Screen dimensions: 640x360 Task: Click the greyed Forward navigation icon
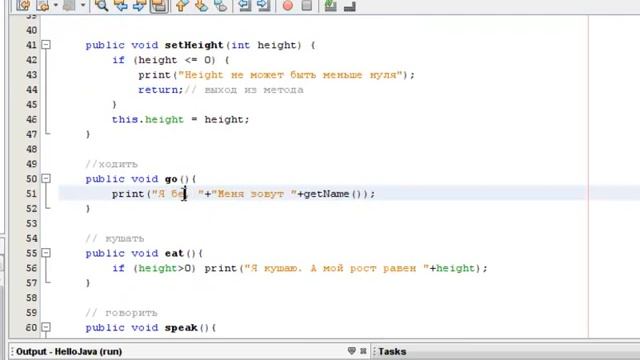pos(69,5)
